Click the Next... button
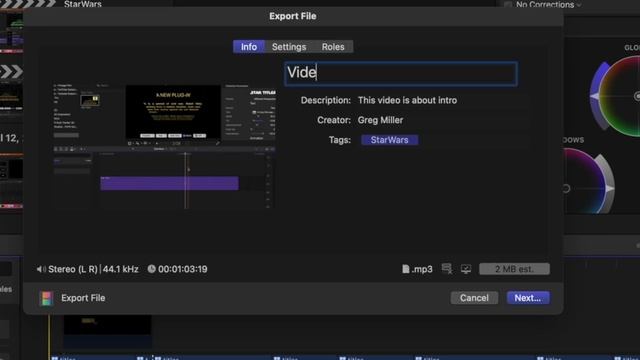This screenshot has height=360, width=640. point(528,298)
